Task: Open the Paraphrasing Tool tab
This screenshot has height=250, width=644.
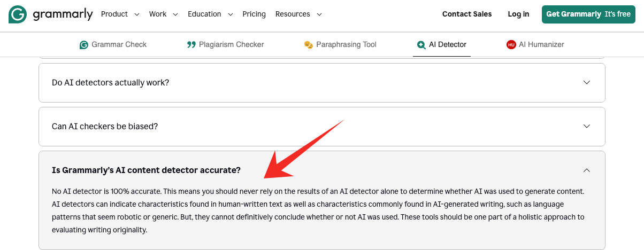Action: tap(346, 45)
